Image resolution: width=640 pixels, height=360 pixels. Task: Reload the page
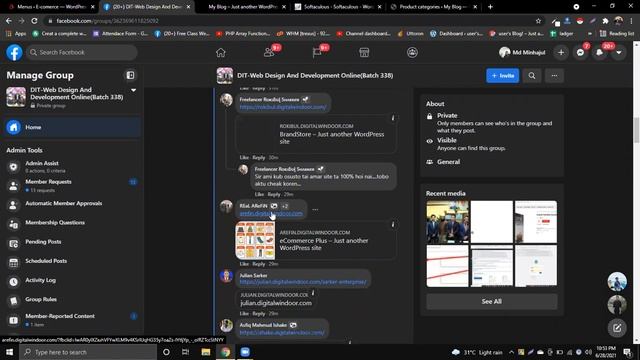(34, 21)
